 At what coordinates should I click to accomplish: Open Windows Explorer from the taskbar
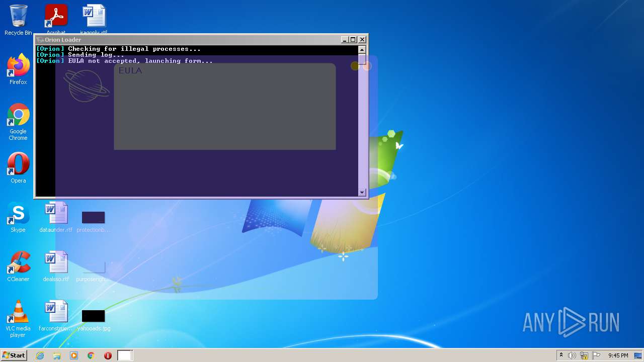point(57,355)
